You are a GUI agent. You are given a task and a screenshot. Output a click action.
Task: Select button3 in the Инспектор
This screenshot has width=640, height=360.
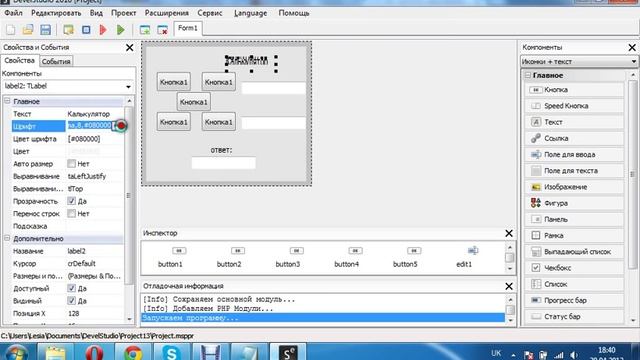288,257
